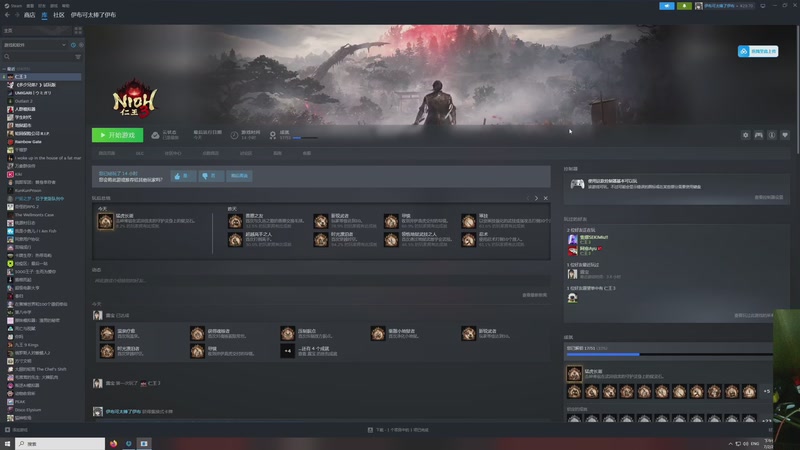Toggle the recent-activity clock sort icon
Screen dimensions: 800x450
tap(73, 45)
